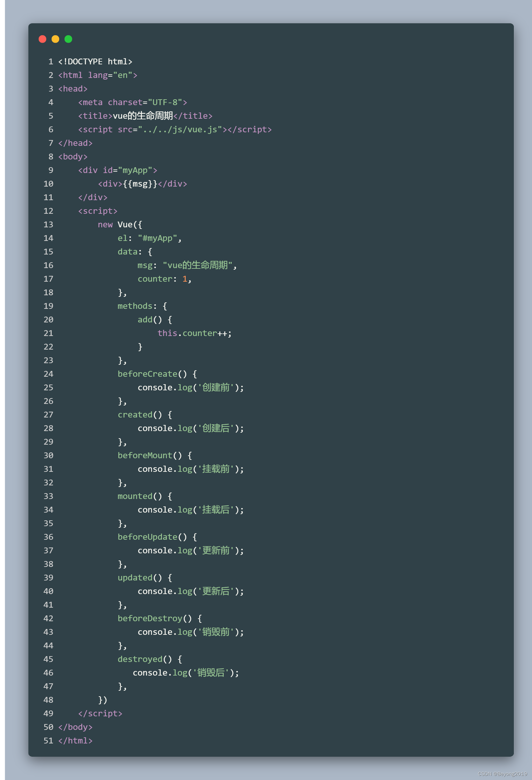This screenshot has width=532, height=780.
Task: Click the '<body>' tag on line 8
Action: pyautogui.click(x=73, y=157)
